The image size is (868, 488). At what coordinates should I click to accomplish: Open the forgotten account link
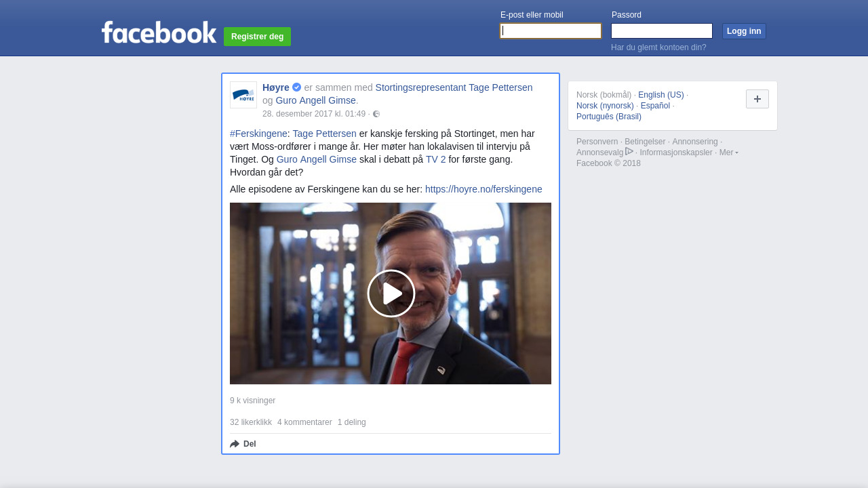(x=658, y=47)
